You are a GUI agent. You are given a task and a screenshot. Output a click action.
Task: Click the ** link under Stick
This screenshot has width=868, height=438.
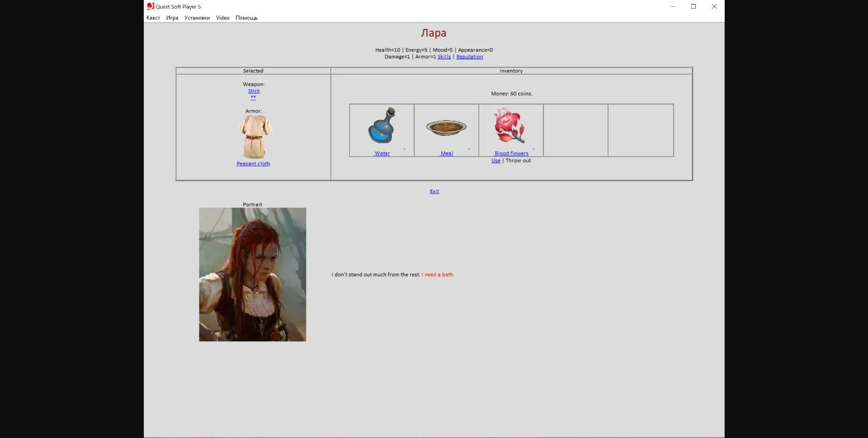(x=254, y=97)
